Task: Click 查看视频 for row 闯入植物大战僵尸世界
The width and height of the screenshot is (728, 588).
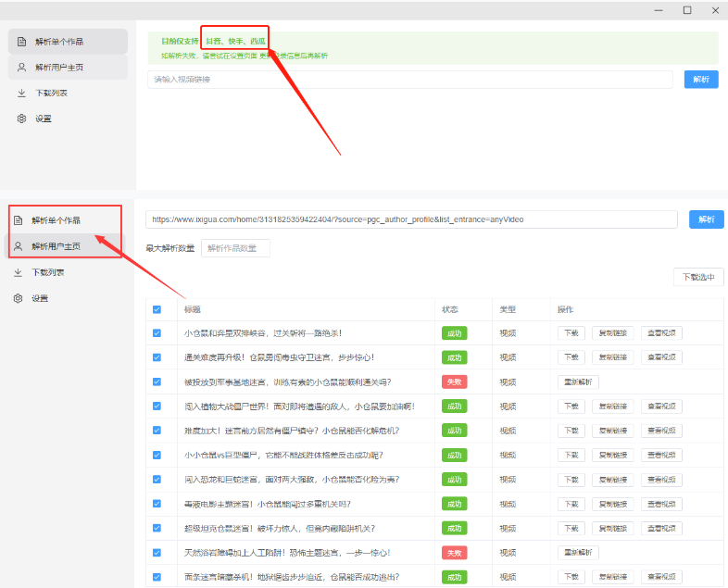Action: pos(661,407)
